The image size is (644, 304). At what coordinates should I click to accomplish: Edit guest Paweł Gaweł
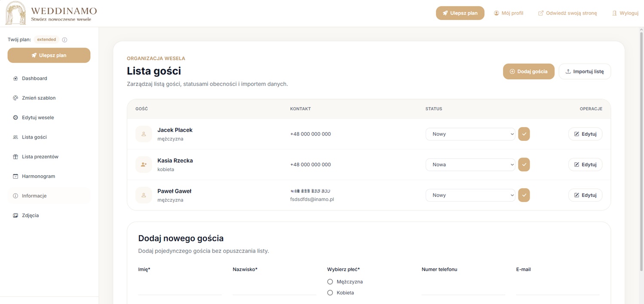tap(585, 195)
